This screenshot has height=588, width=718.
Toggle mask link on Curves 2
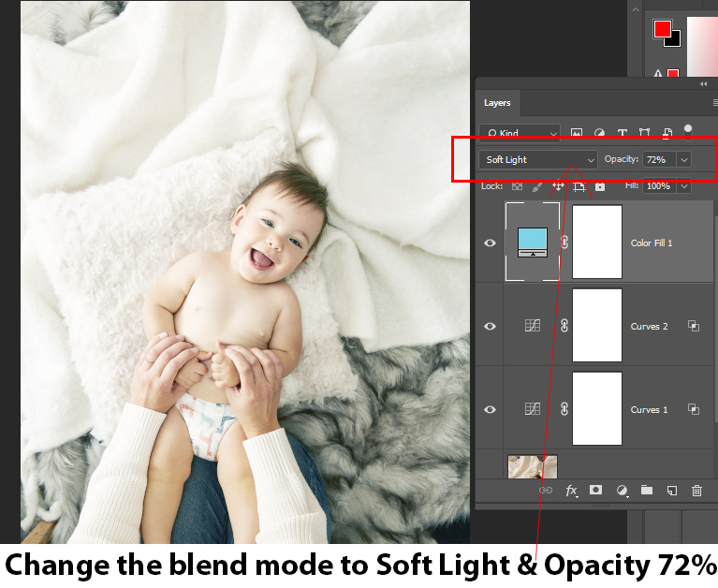point(564,326)
